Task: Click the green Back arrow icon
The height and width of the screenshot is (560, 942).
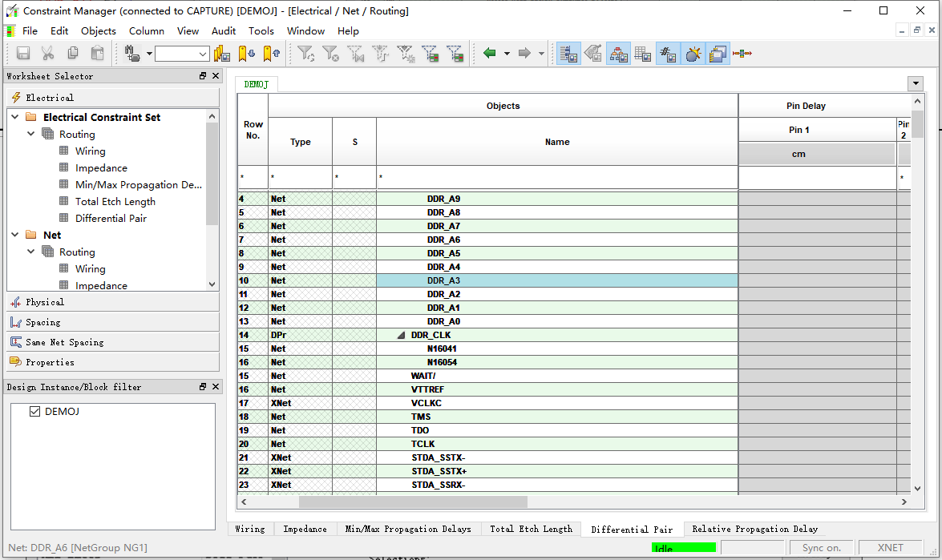Action: tap(490, 54)
